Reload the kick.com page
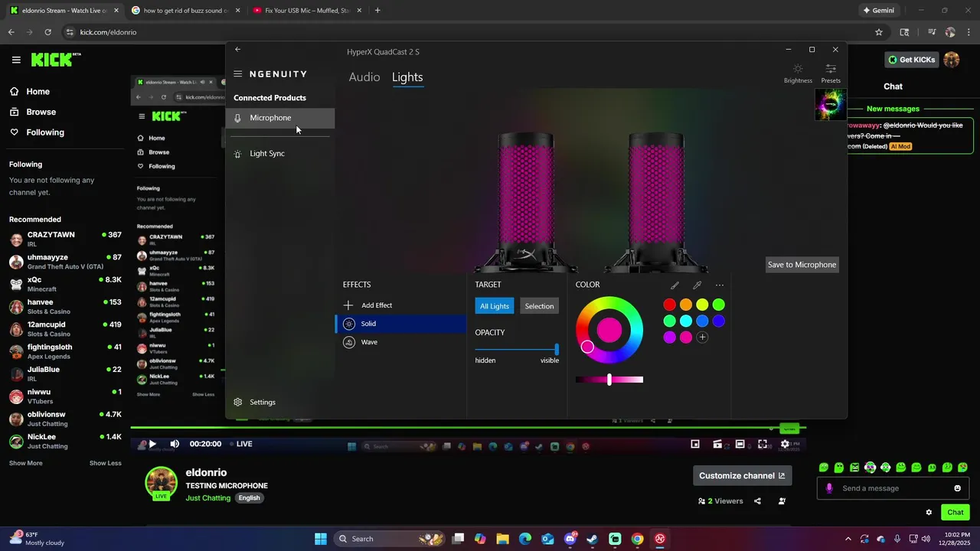 pyautogui.click(x=47, y=32)
